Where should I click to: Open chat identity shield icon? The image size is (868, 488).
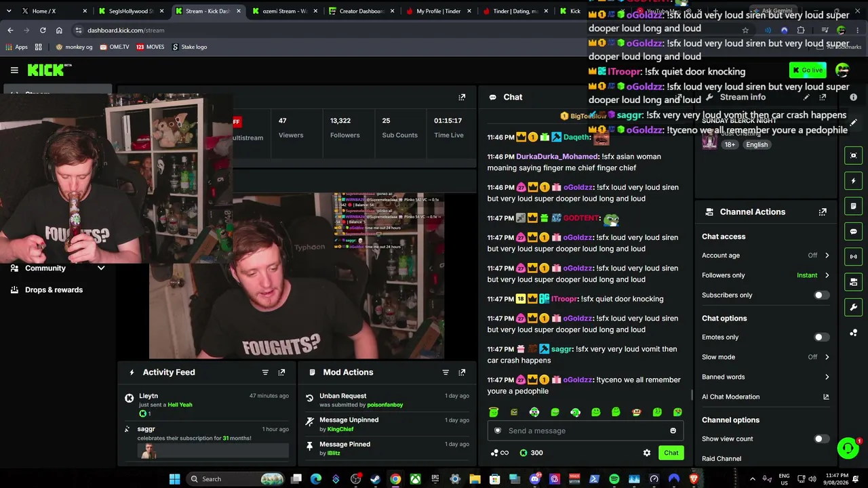[498, 430]
